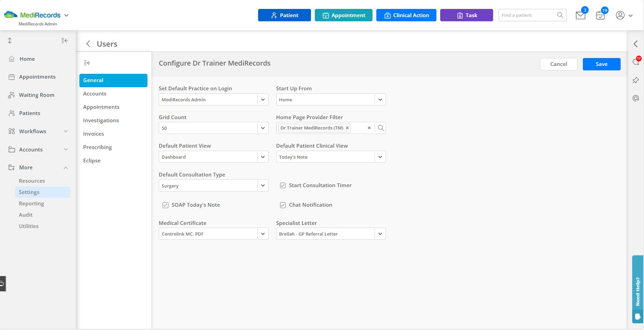Turn off Chat Notification

coord(282,205)
